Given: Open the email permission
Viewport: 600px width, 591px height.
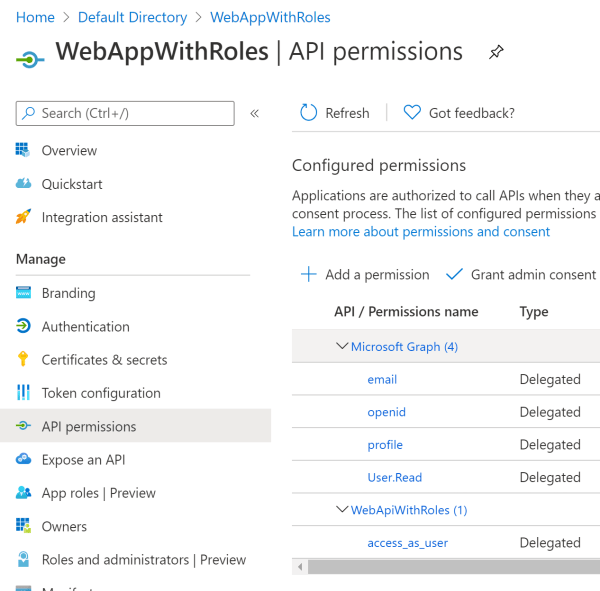Looking at the screenshot, I should click(382, 379).
